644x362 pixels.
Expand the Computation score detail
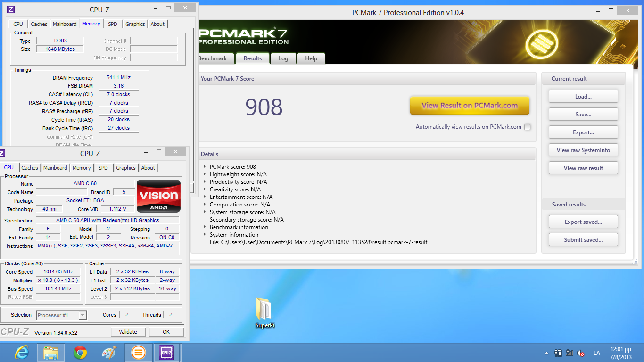point(205,204)
